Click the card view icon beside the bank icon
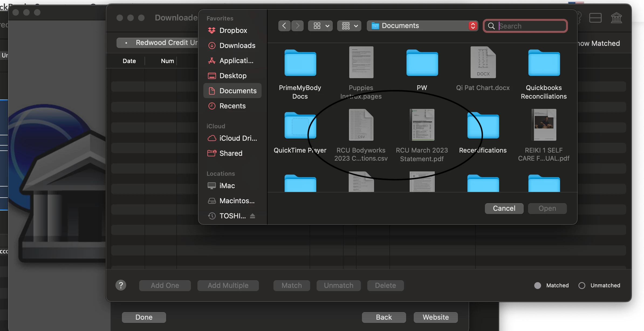 (595, 18)
